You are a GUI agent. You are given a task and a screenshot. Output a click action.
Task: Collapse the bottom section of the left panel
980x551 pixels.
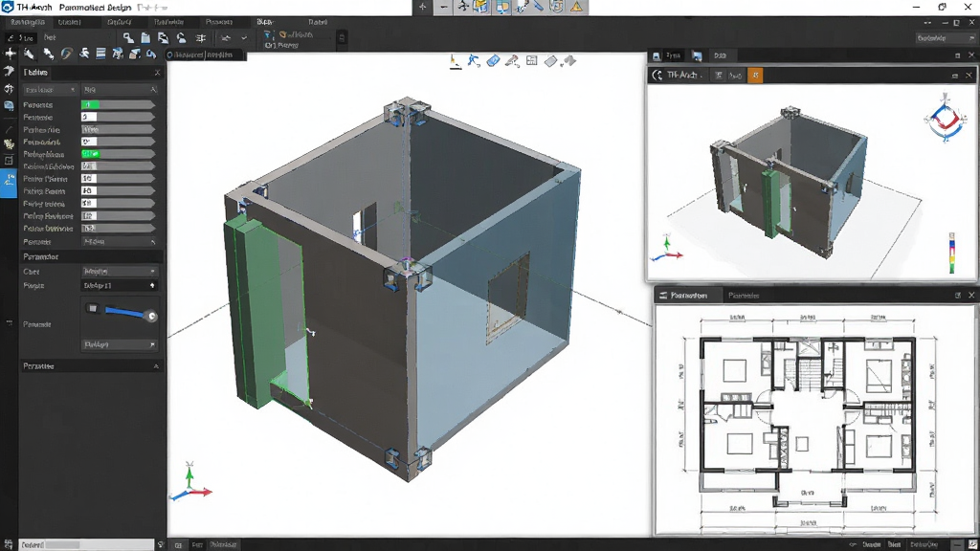(156, 366)
